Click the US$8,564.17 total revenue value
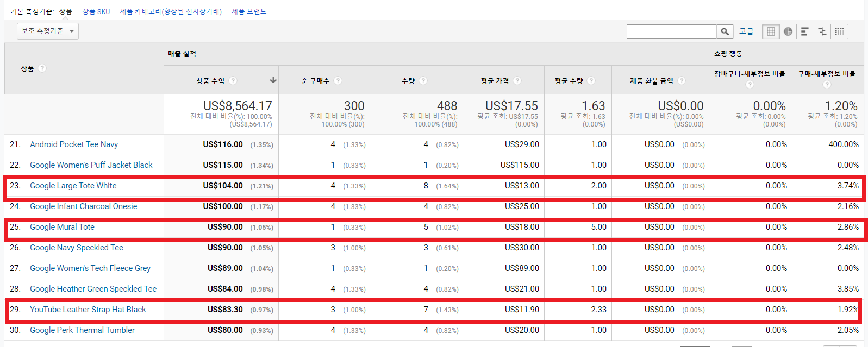This screenshot has height=347, width=868. (x=238, y=106)
